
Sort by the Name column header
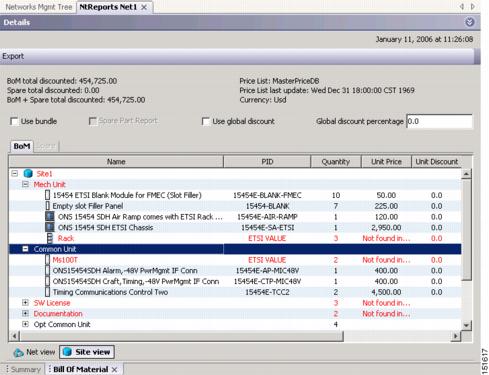[116, 162]
